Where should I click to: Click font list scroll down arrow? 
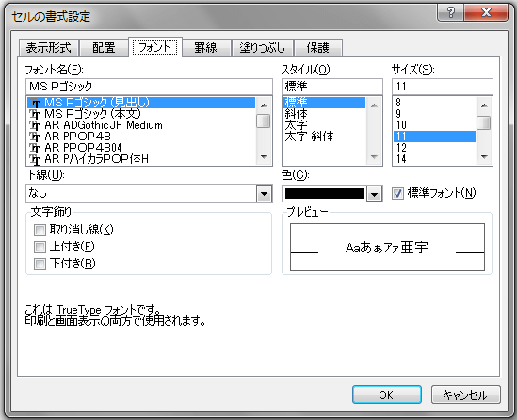[x=264, y=157]
